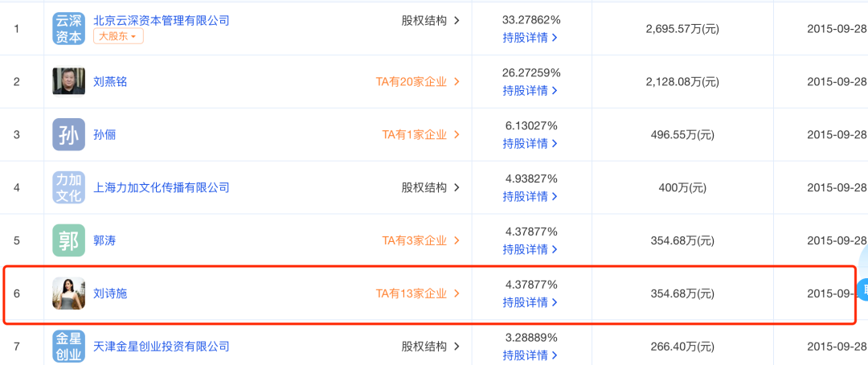This screenshot has width=868, height=365.
Task: Open 上海力加文化传播有限公司 company link
Action: (161, 188)
